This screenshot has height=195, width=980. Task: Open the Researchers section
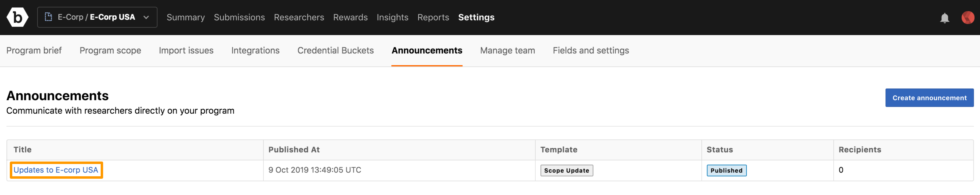[299, 17]
